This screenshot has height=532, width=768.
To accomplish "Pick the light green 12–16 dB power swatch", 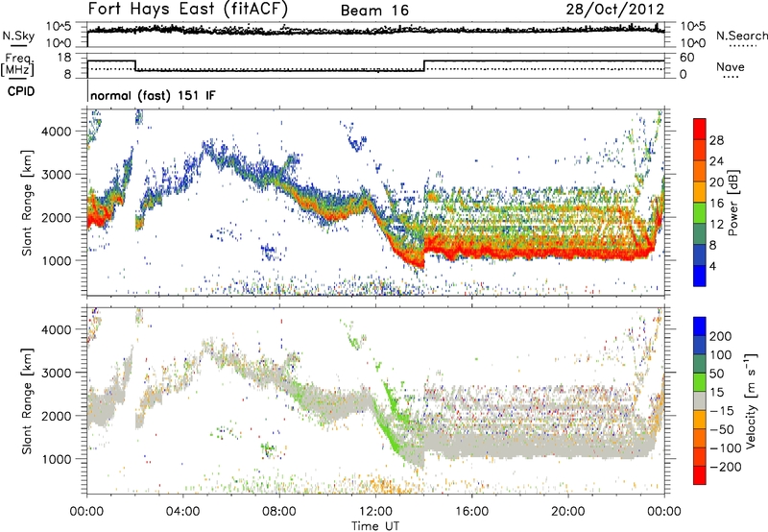I will (x=700, y=213).
